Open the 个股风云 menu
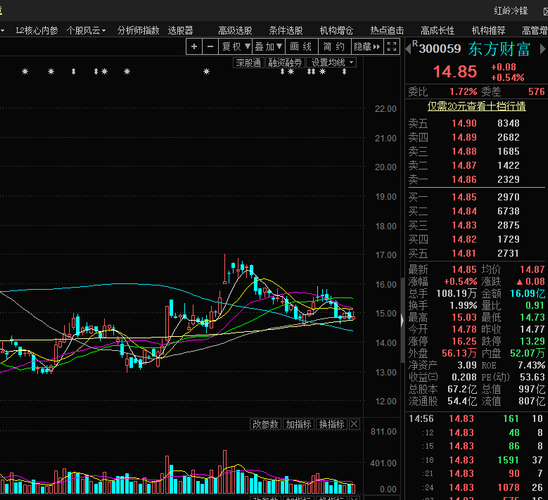Screen dimensions: 548x500 [86, 31]
